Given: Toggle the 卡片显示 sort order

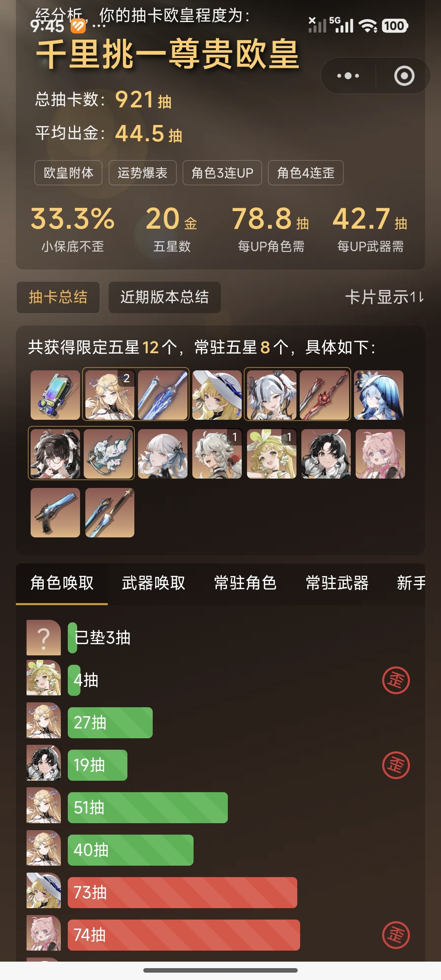Looking at the screenshot, I should tap(385, 297).
